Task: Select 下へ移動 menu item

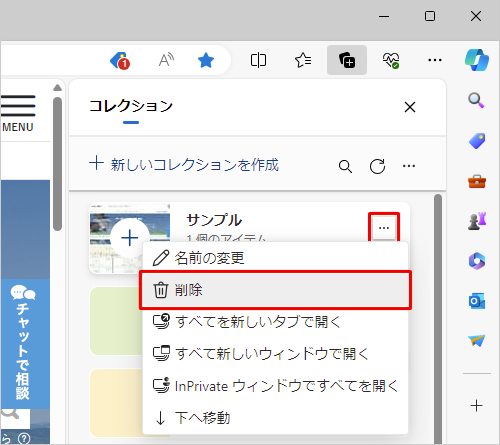Action: tap(275, 418)
